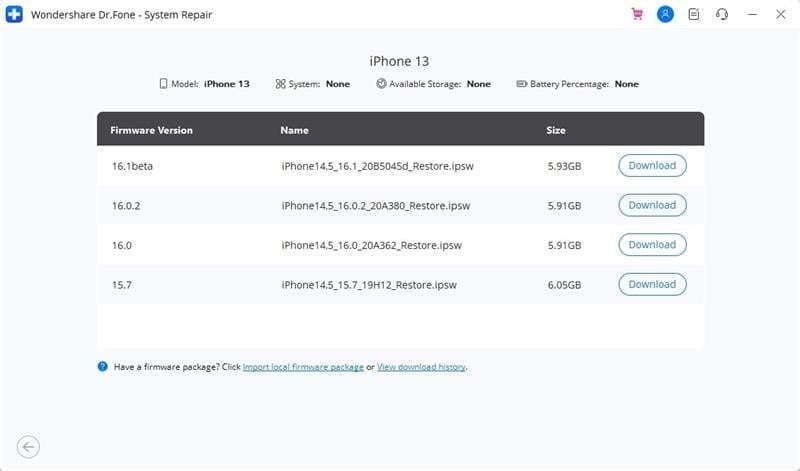The height and width of the screenshot is (471, 800).
Task: Click the 16.0 version cell
Action: tap(121, 245)
